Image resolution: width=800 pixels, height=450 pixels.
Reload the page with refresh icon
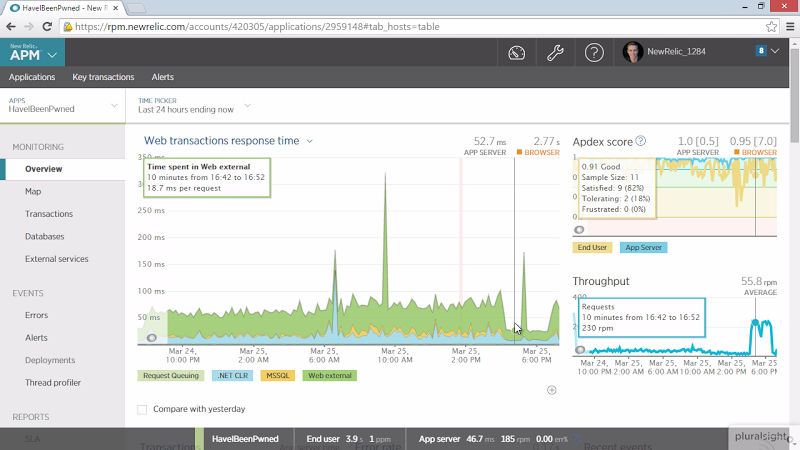click(x=47, y=27)
